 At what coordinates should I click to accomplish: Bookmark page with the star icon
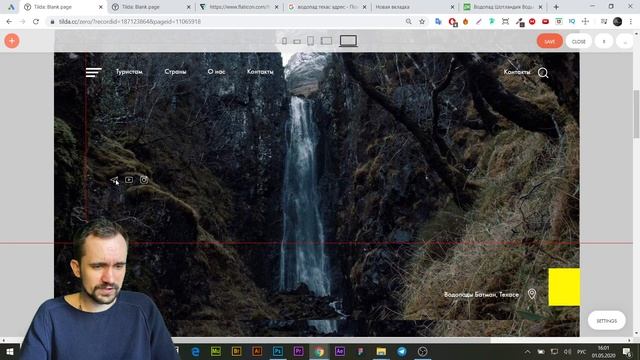pos(422,22)
